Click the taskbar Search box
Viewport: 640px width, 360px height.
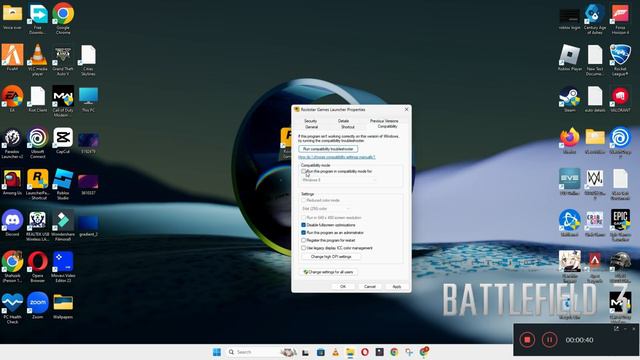(255, 352)
